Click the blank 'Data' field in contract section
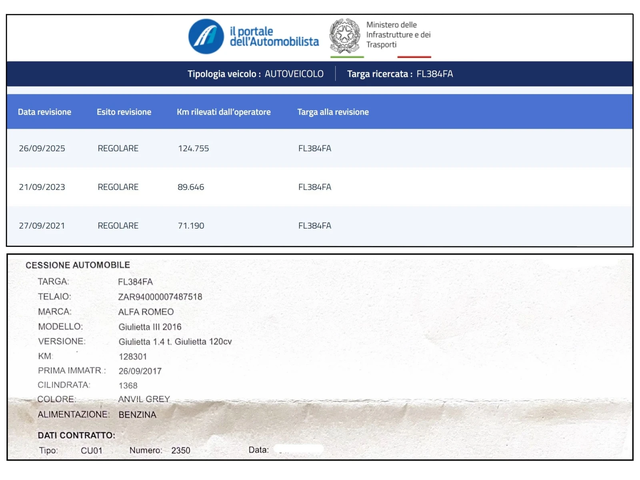The image size is (640, 480). point(298,450)
